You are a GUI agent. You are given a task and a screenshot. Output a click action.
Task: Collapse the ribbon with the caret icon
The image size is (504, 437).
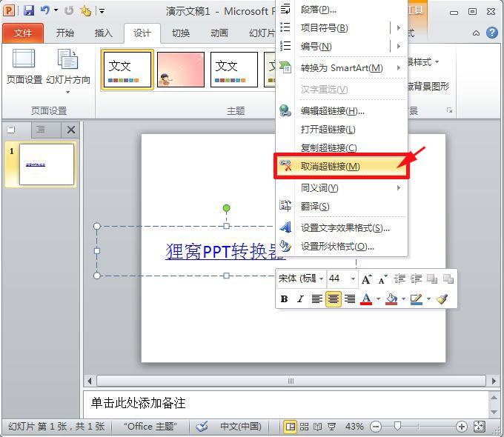click(x=476, y=33)
